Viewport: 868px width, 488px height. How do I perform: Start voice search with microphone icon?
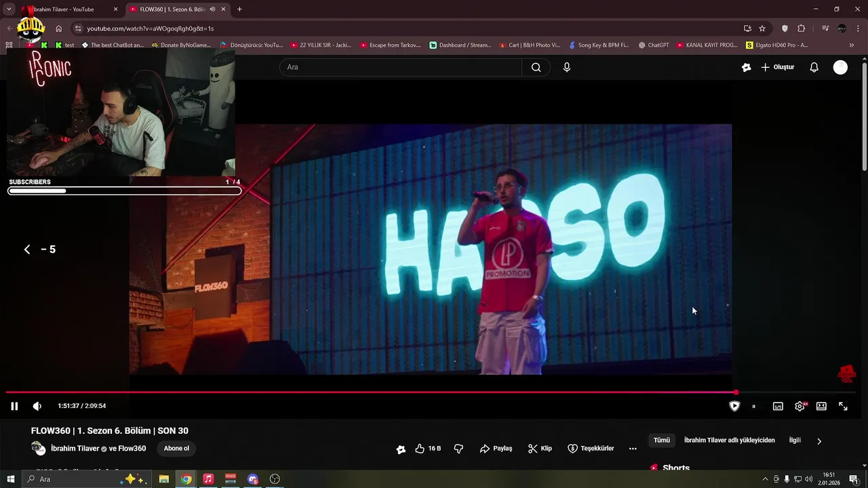coord(567,67)
